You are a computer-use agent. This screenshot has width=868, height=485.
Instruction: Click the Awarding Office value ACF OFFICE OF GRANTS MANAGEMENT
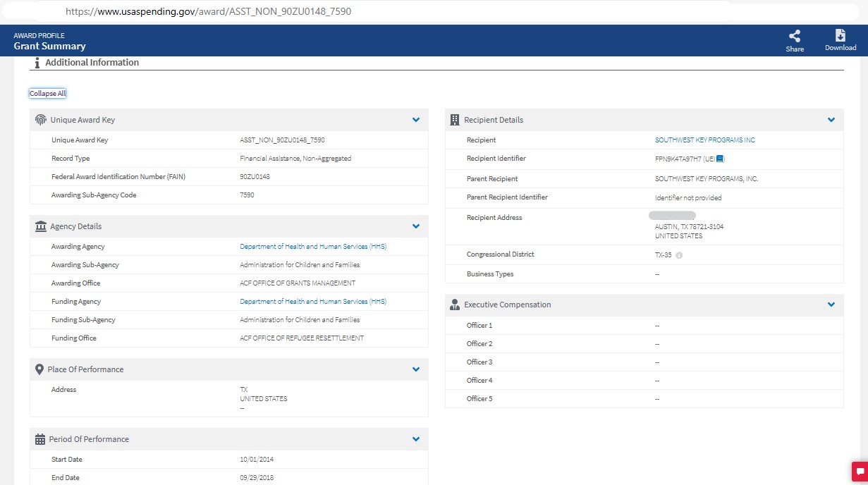[x=298, y=283]
